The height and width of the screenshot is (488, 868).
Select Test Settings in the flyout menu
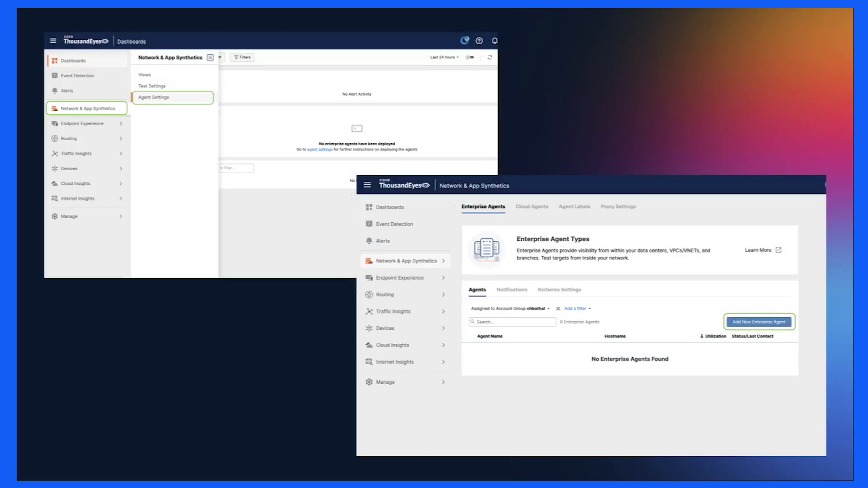click(x=152, y=86)
